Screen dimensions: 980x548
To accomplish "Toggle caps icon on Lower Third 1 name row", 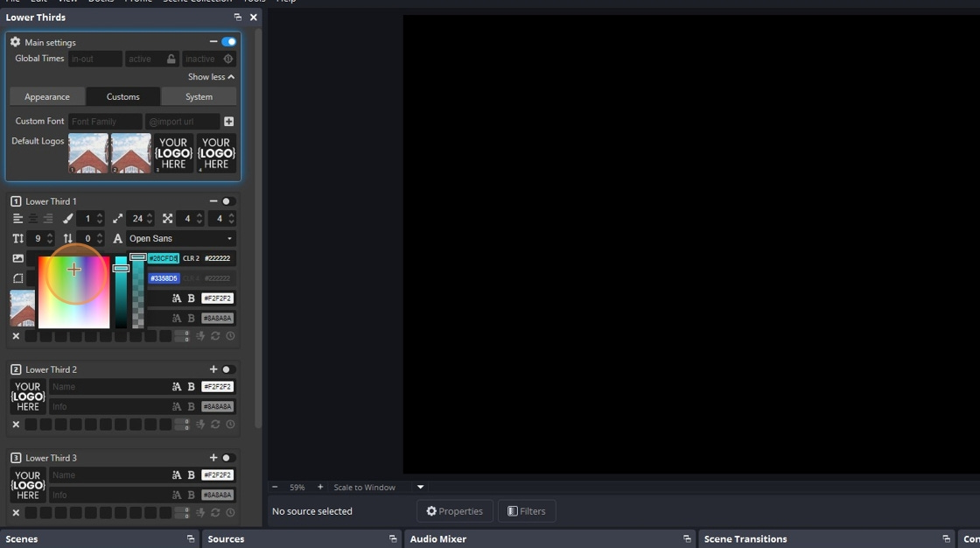I will click(x=176, y=299).
